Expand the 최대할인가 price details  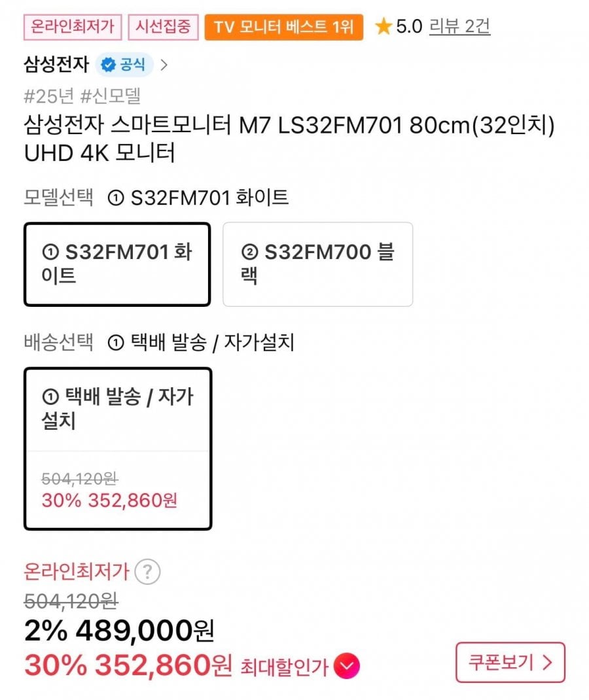[284, 667]
